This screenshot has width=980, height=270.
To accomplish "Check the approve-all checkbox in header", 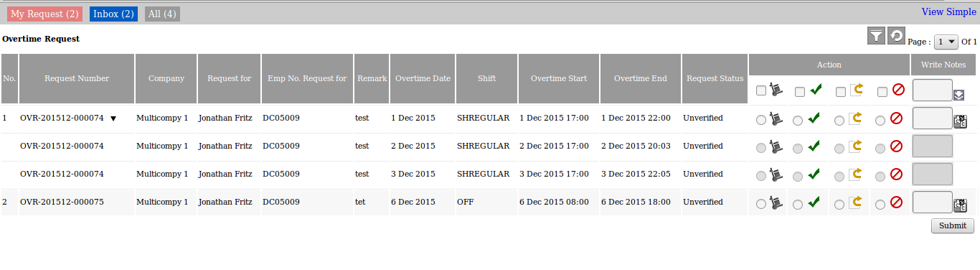I will point(800,92).
